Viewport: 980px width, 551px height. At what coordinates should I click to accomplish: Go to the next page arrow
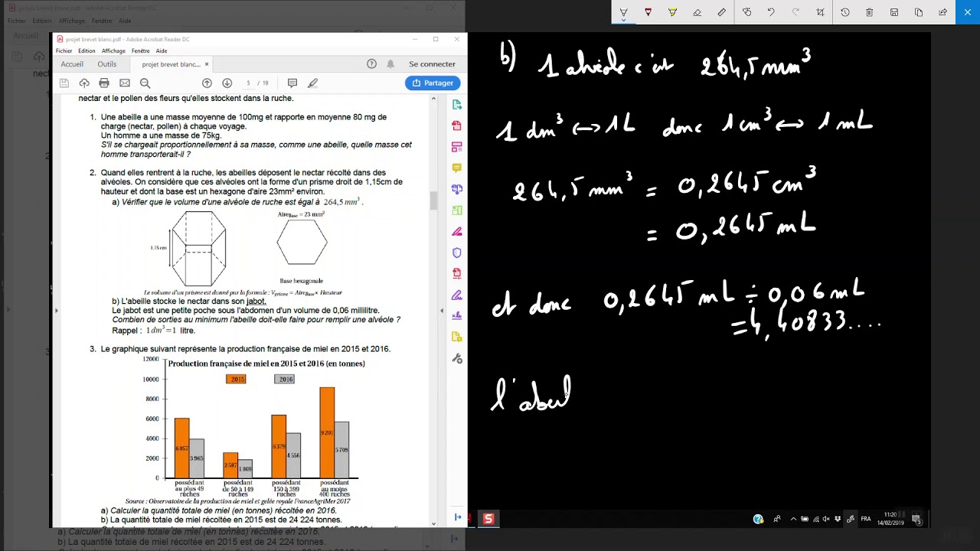tap(227, 83)
